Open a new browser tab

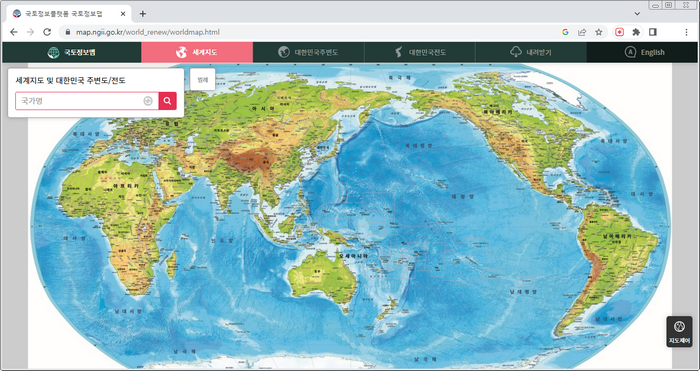pos(142,14)
